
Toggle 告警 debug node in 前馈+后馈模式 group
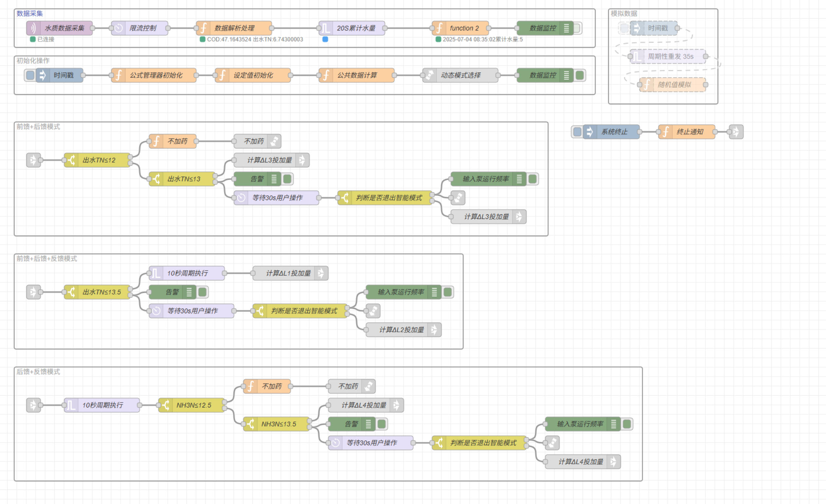(287, 179)
